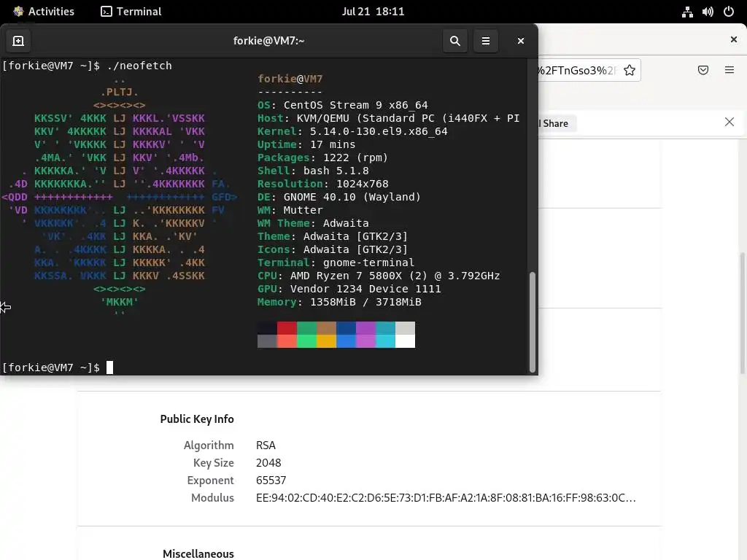Open the Activities overview
747x560 pixels.
44,12
